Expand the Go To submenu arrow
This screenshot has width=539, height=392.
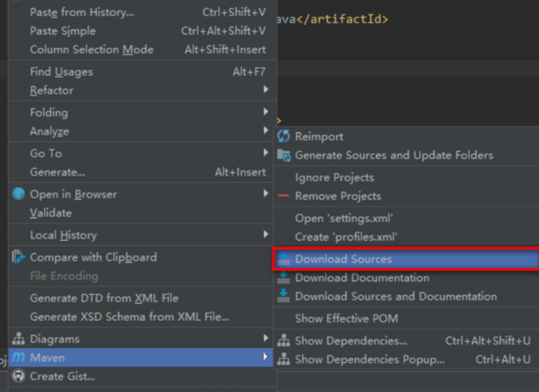coord(265,153)
